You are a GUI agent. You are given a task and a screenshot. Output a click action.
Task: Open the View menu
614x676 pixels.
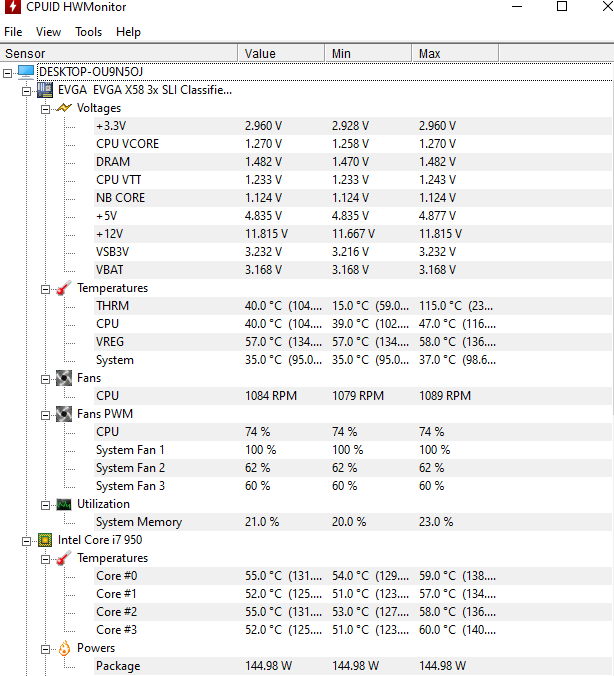click(48, 32)
